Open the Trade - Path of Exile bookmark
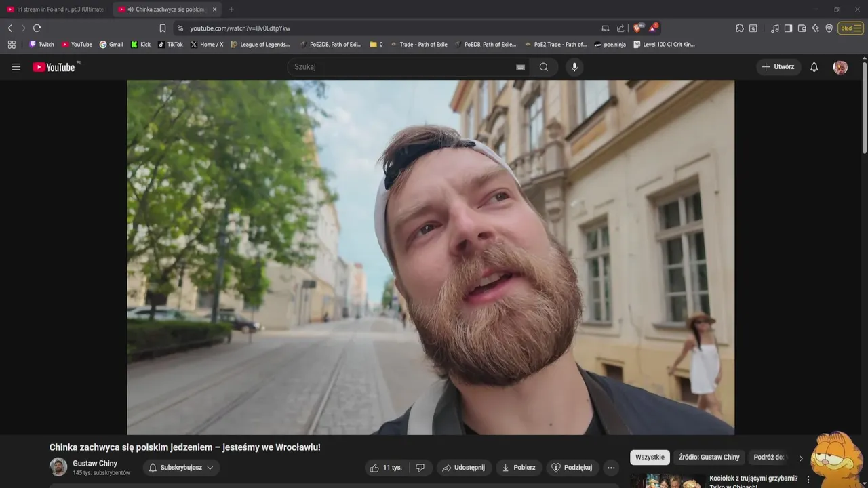 [418, 45]
